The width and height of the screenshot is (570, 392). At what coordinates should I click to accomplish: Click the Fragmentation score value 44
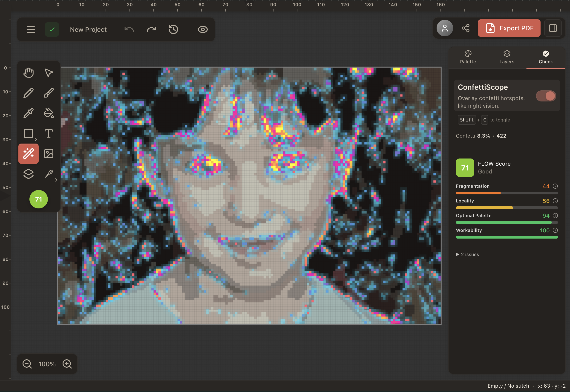pos(546,186)
